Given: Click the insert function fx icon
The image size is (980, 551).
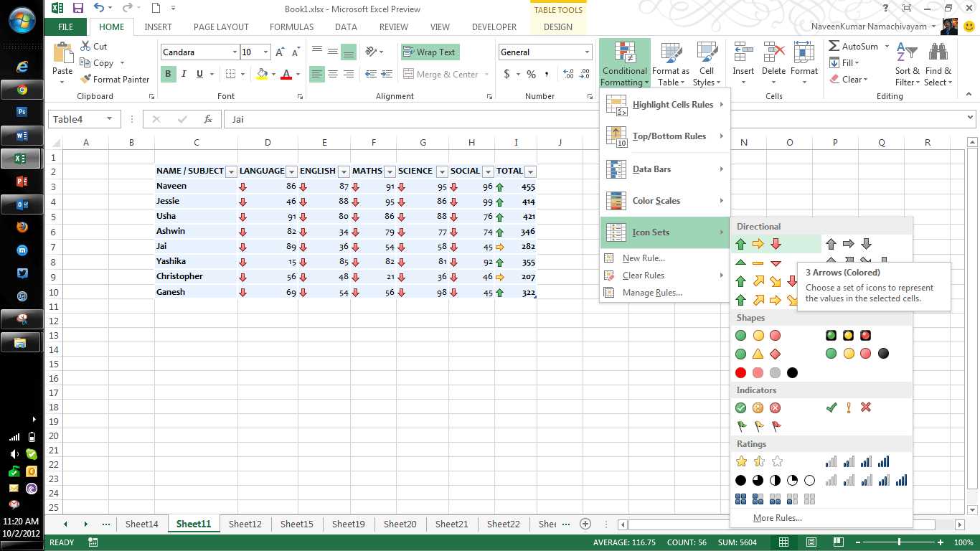Looking at the screenshot, I should pos(207,119).
